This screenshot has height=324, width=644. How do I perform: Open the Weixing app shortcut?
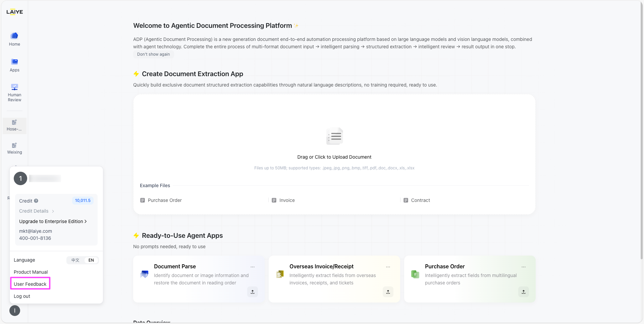click(14, 148)
